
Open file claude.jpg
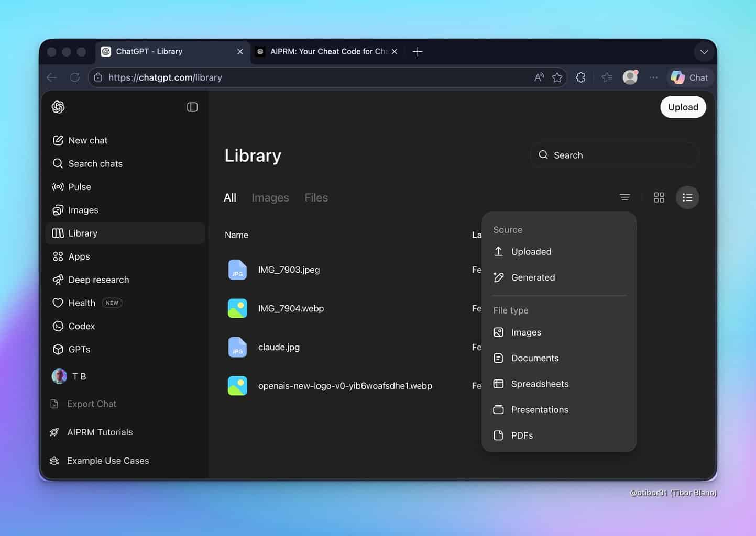click(x=279, y=347)
